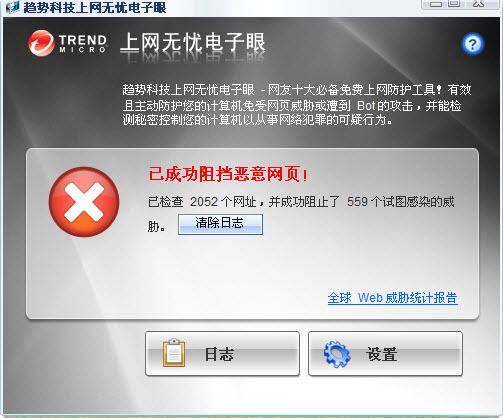503x418 pixels.
Task: Close the 上网无忧电子眼 window
Action: (x=479, y=4)
